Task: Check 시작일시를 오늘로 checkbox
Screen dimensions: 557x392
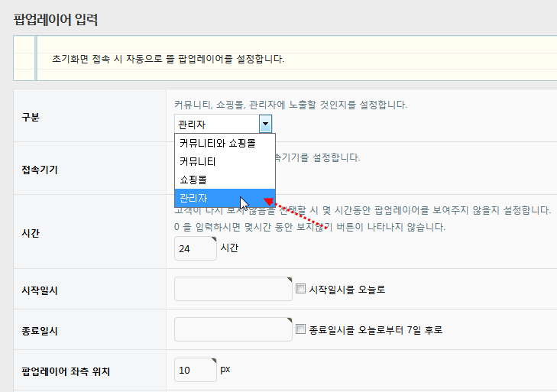Action: point(300,289)
